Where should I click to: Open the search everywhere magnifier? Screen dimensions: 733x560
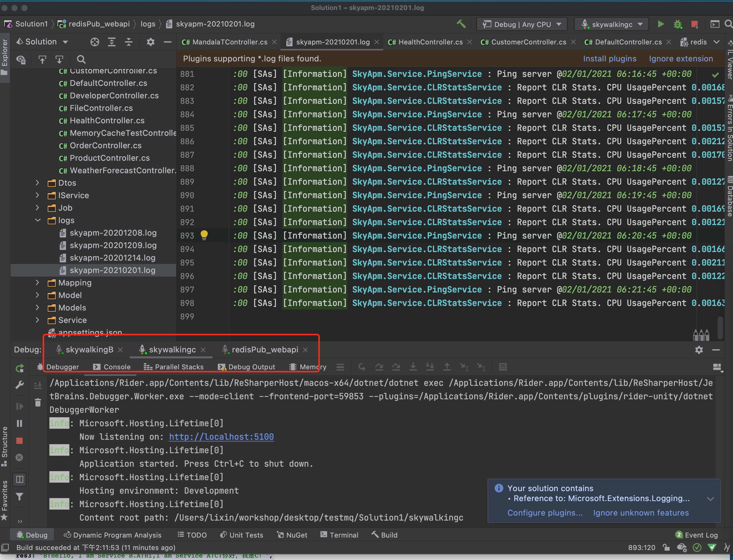[x=728, y=24]
